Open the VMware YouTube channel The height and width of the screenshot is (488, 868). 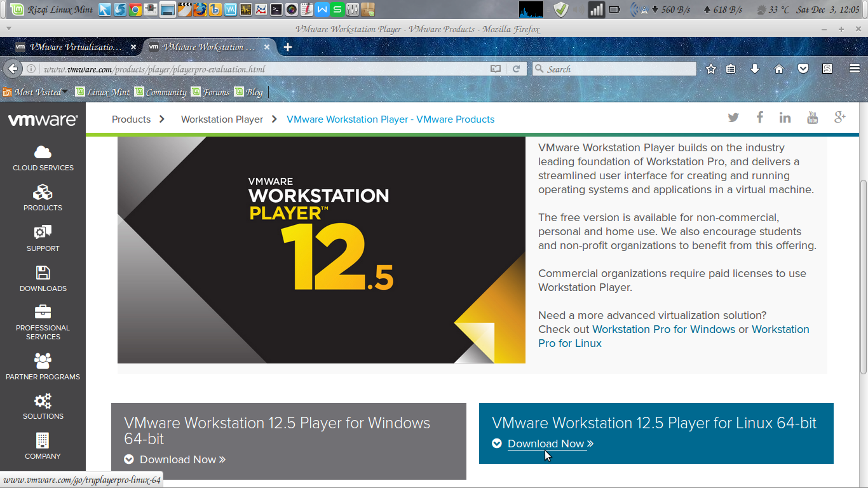812,118
